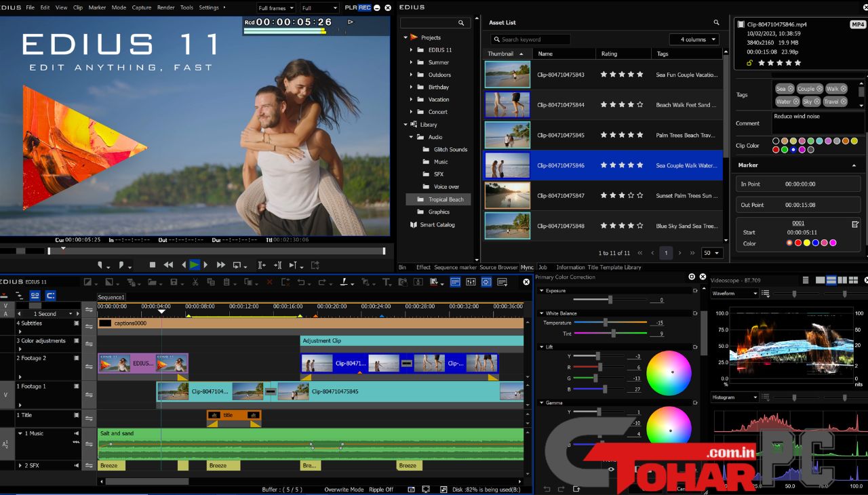
Task: Toggle the REC mode indicator
Action: click(365, 7)
